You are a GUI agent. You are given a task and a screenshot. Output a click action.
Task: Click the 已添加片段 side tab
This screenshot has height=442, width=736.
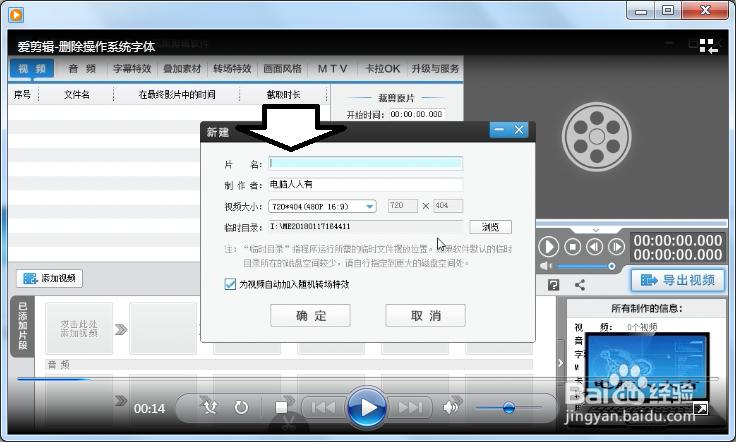pyautogui.click(x=22, y=326)
